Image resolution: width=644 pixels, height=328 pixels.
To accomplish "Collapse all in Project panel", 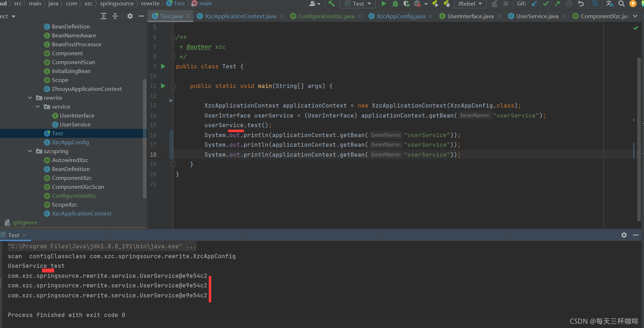I will 115,16.
